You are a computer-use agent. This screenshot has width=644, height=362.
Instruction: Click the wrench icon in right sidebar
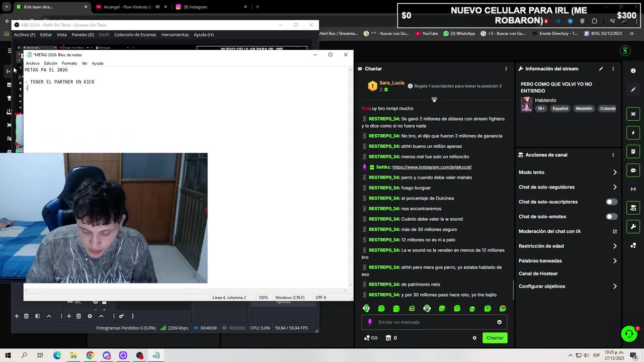pyautogui.click(x=633, y=226)
